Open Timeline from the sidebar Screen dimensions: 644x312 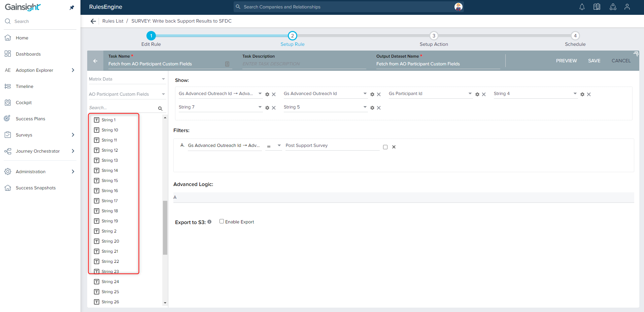pos(24,86)
